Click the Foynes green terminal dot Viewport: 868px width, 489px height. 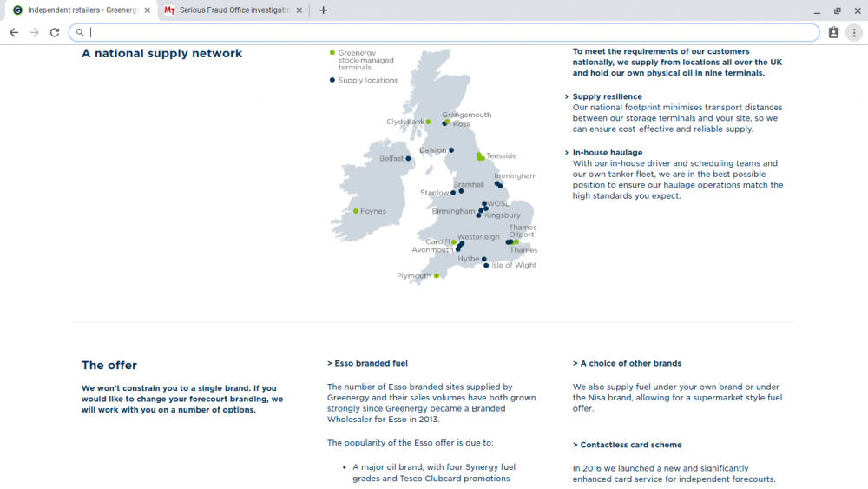[x=355, y=211]
